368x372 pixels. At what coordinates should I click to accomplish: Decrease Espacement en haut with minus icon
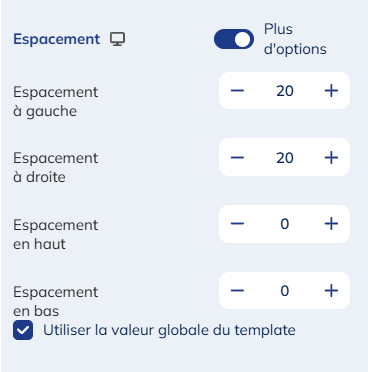237,224
